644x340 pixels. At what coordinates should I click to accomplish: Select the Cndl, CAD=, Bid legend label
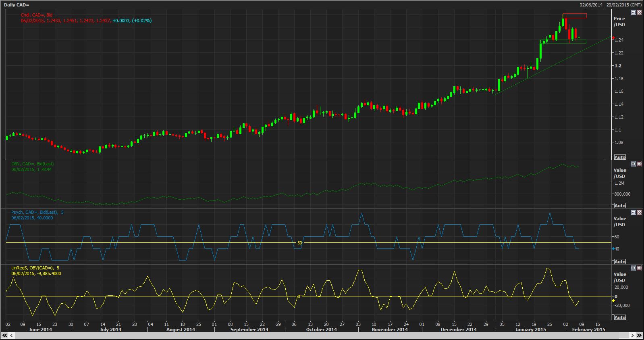(37, 15)
